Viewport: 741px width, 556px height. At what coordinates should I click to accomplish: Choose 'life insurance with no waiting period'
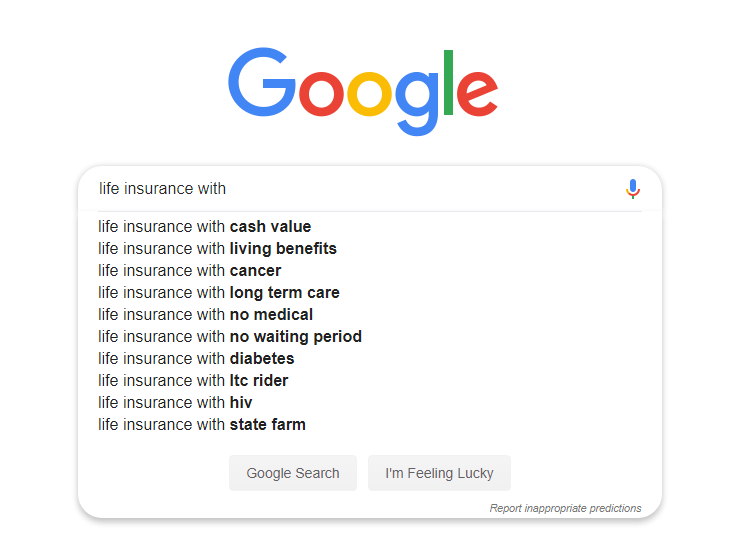[370, 336]
